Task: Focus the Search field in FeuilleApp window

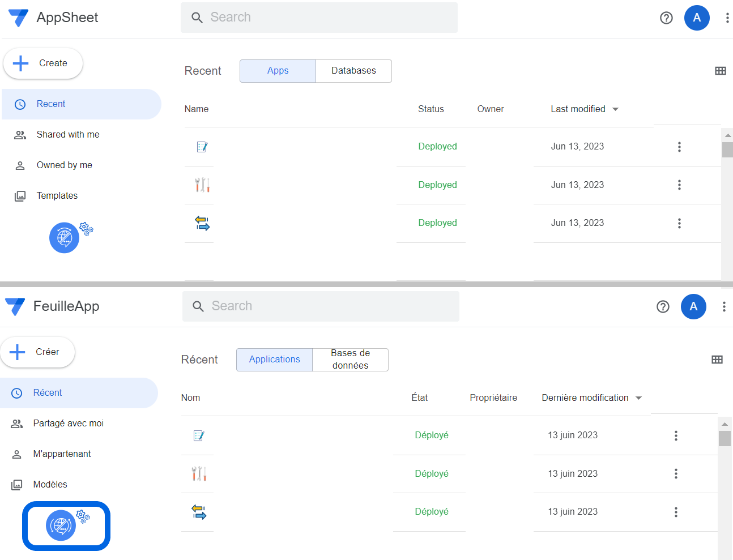Action: tap(321, 306)
